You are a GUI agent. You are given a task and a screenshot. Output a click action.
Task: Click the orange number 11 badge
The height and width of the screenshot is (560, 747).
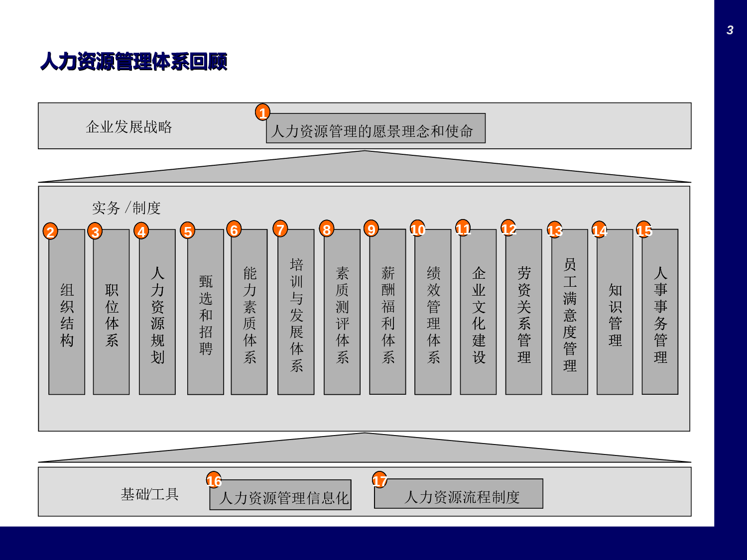coord(463,228)
